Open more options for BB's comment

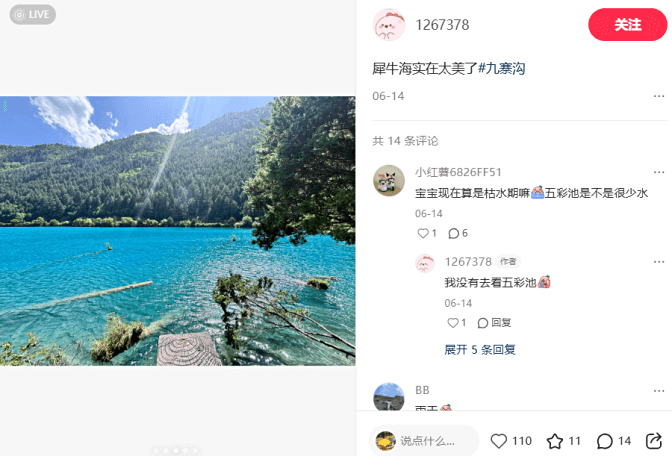tap(659, 391)
